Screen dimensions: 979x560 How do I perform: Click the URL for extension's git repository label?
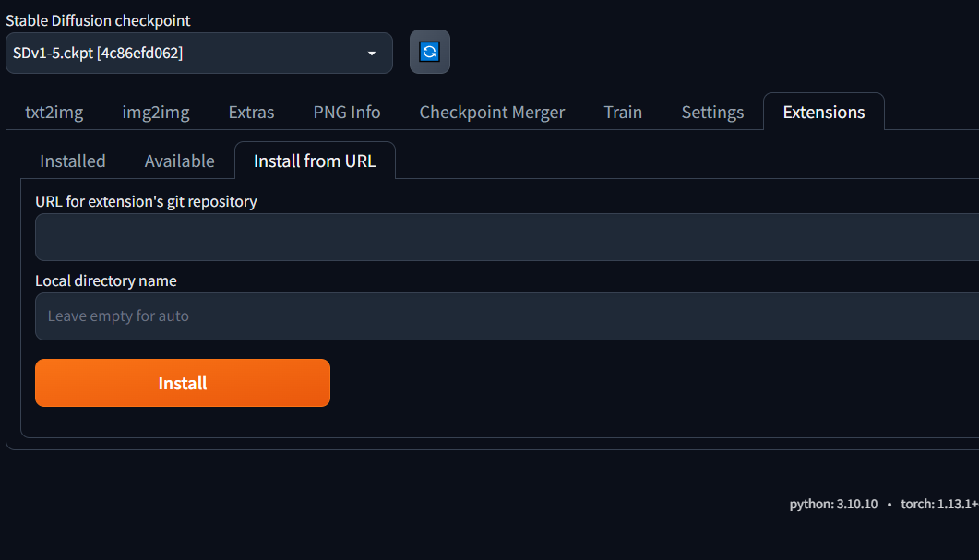tap(146, 201)
